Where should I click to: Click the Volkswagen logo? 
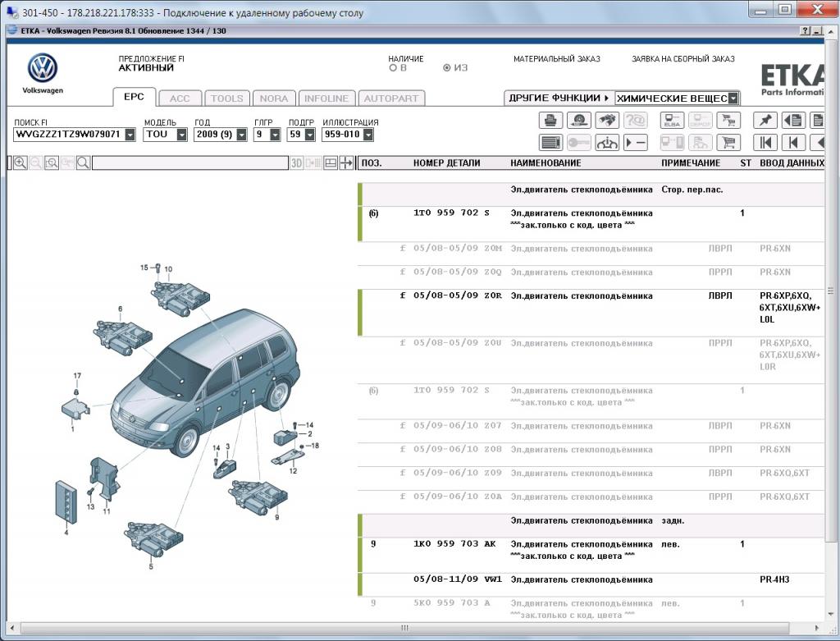(43, 68)
